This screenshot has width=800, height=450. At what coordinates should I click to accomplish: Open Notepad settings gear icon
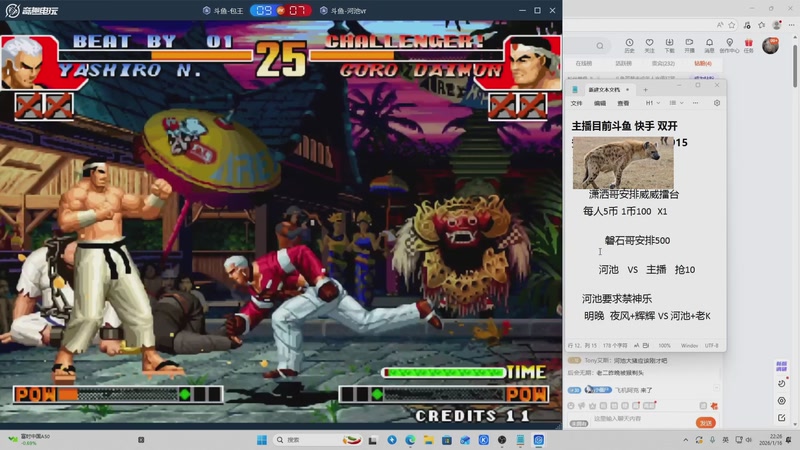click(717, 103)
